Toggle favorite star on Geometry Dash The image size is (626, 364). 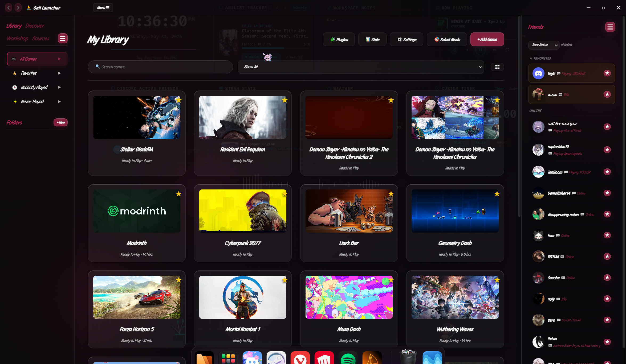[497, 194]
